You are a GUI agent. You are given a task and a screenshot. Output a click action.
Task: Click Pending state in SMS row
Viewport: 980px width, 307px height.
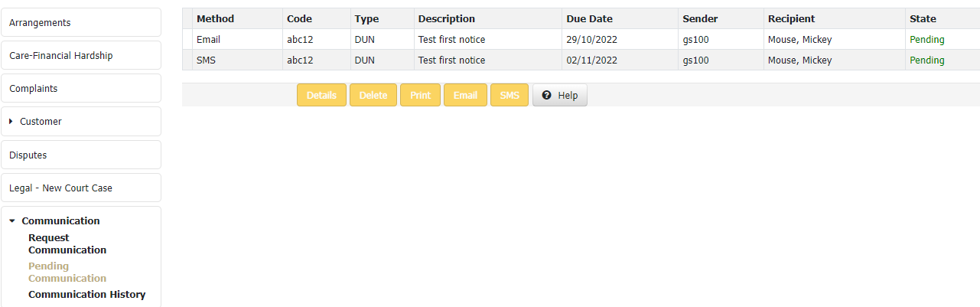(x=926, y=60)
